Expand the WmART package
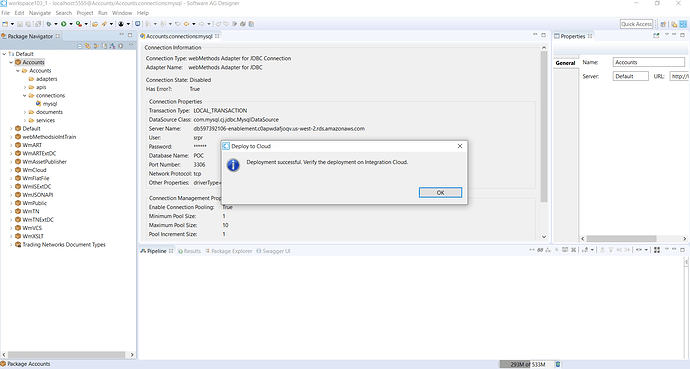The width and height of the screenshot is (690, 369). pyautogui.click(x=11, y=145)
